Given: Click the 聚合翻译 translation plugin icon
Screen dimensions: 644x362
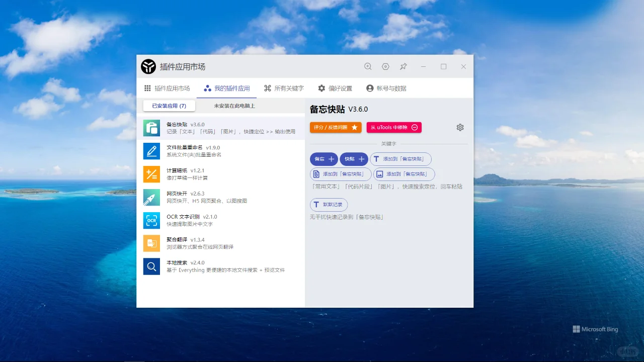Looking at the screenshot, I should [x=151, y=243].
